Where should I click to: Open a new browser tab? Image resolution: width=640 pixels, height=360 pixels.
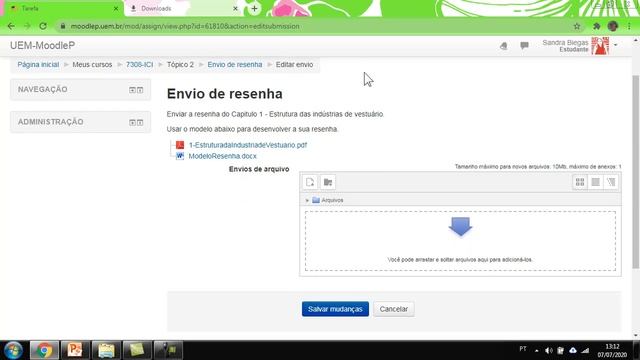click(254, 8)
